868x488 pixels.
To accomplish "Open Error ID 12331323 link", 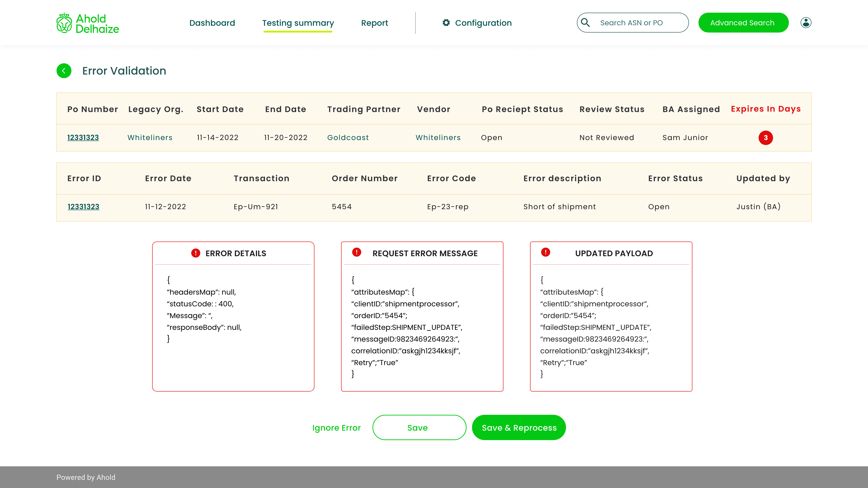I will point(83,206).
